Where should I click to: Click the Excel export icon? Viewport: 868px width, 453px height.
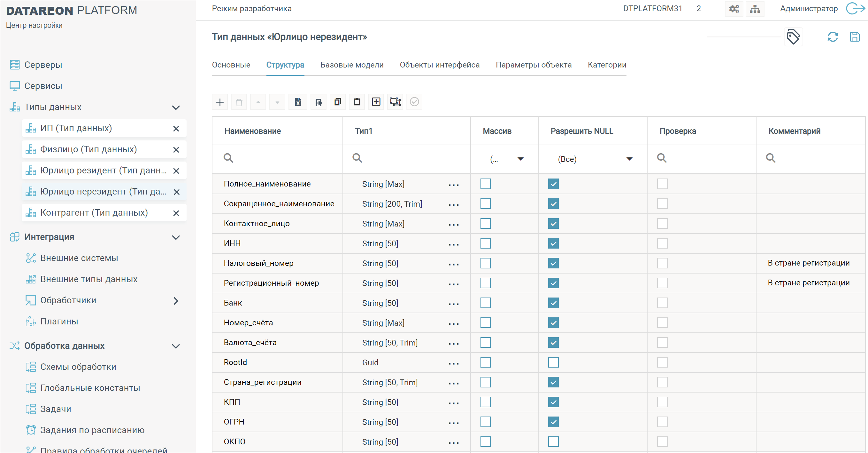coord(298,102)
